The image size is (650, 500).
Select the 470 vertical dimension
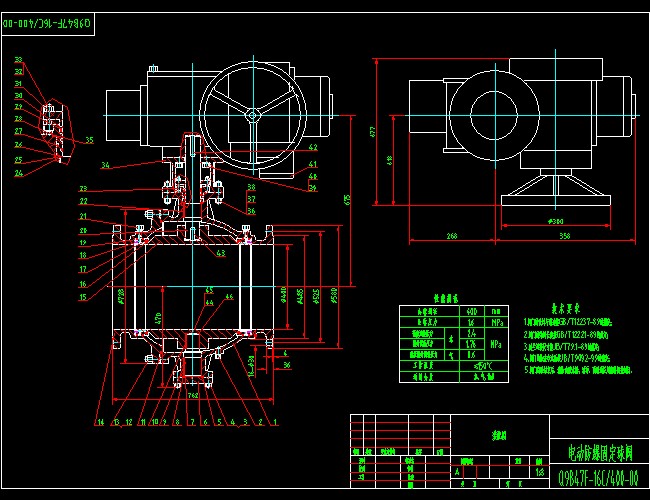point(158,318)
